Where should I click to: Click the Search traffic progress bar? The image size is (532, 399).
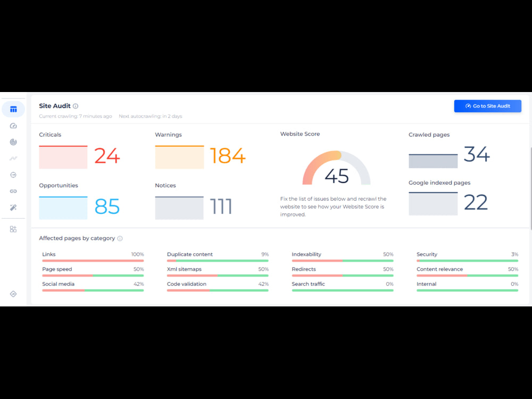(x=343, y=290)
